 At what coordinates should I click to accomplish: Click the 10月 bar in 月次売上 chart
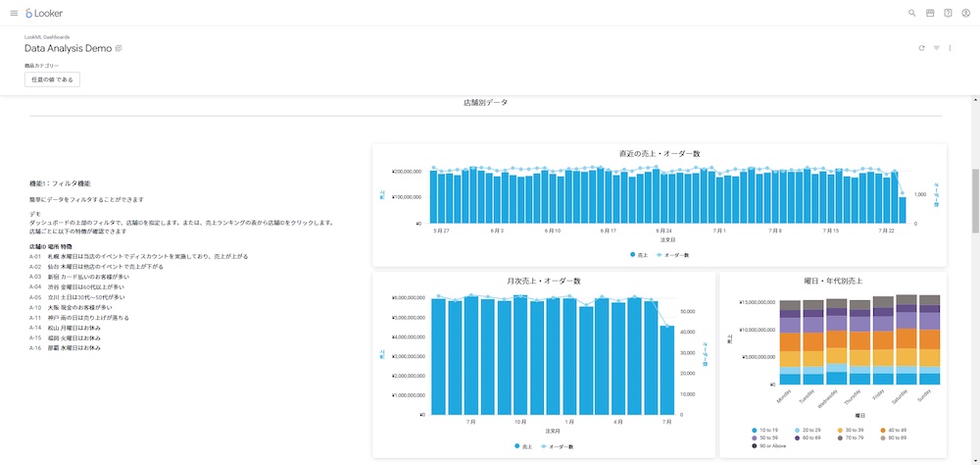[x=520, y=355]
